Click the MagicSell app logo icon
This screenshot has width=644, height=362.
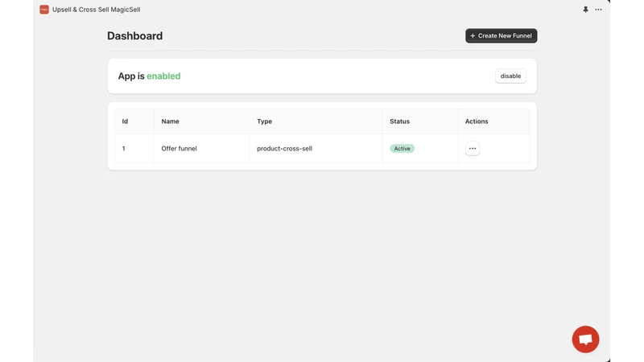(44, 10)
